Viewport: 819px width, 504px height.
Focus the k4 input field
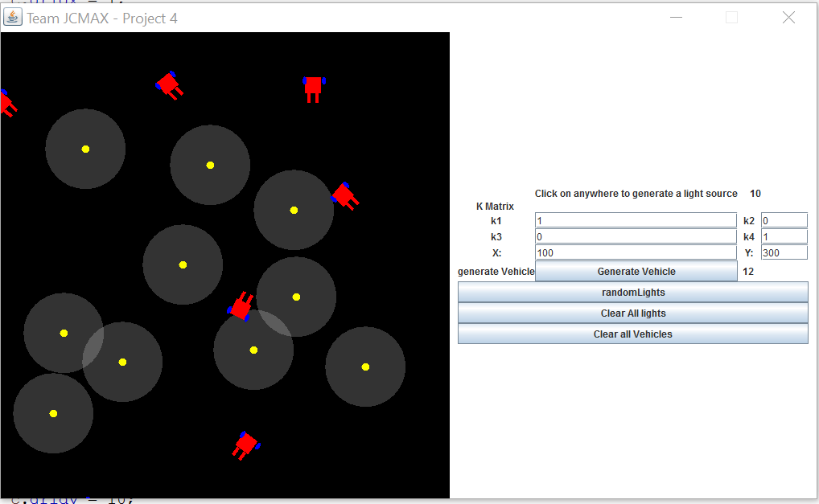coord(784,236)
